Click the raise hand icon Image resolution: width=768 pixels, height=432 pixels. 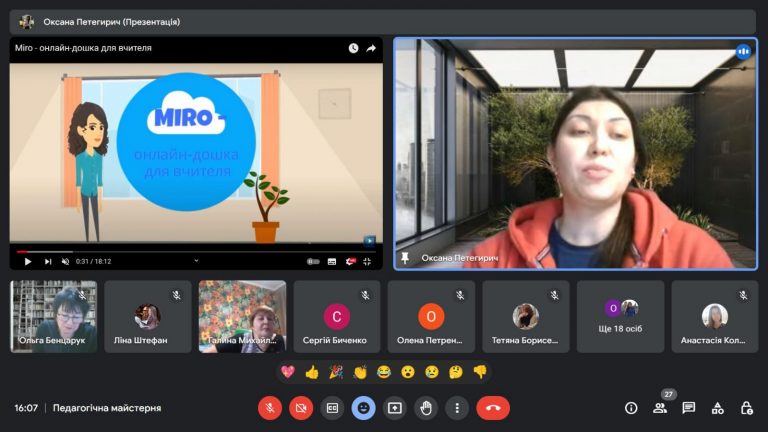tap(425, 408)
